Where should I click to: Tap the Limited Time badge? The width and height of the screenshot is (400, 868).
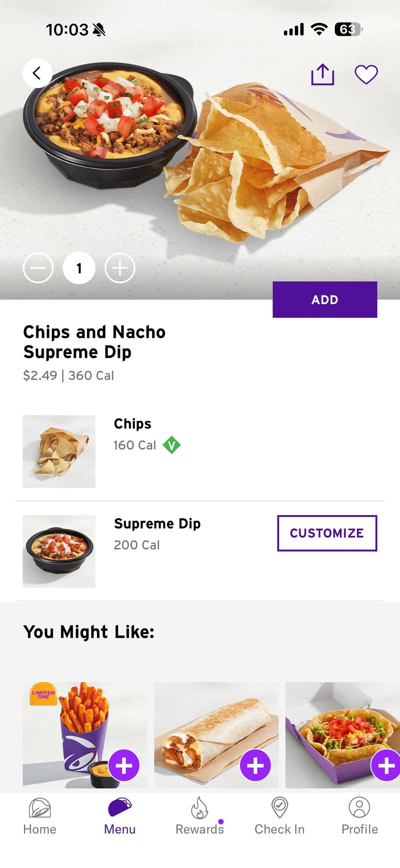[x=43, y=694]
